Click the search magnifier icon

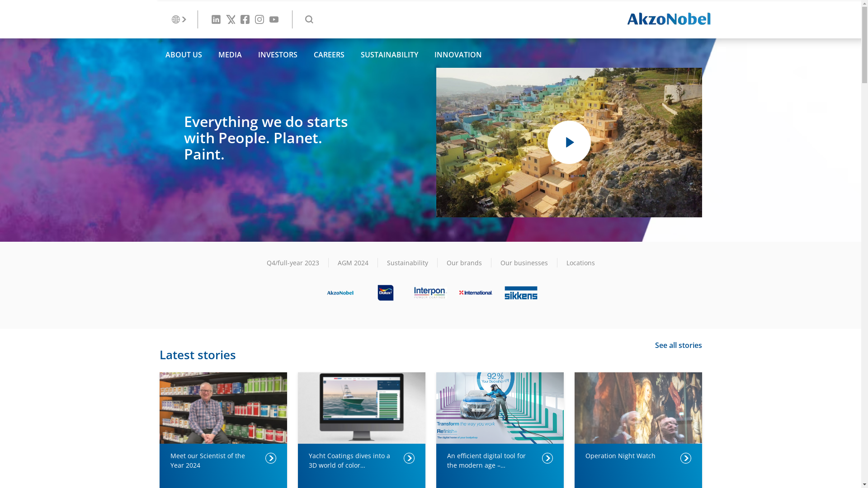[309, 19]
